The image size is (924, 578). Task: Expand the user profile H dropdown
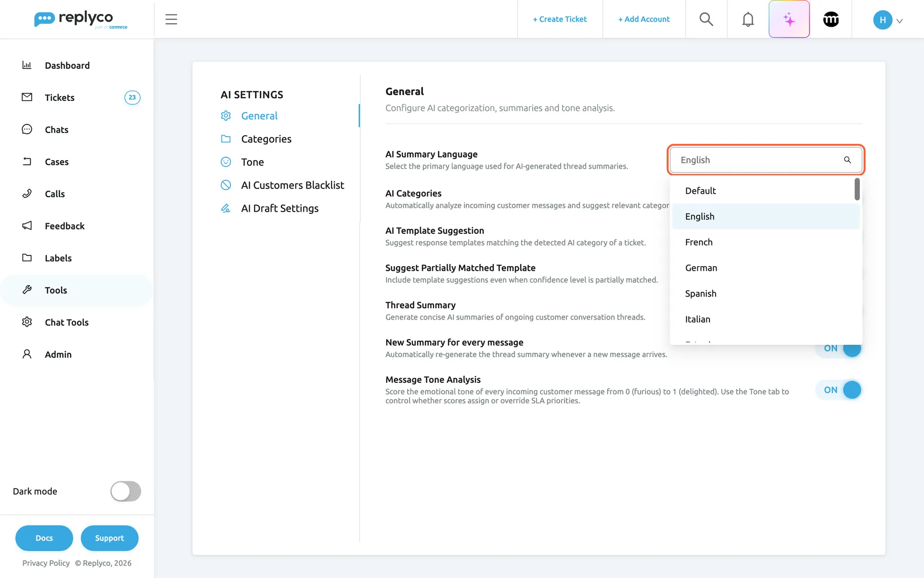[x=888, y=20]
